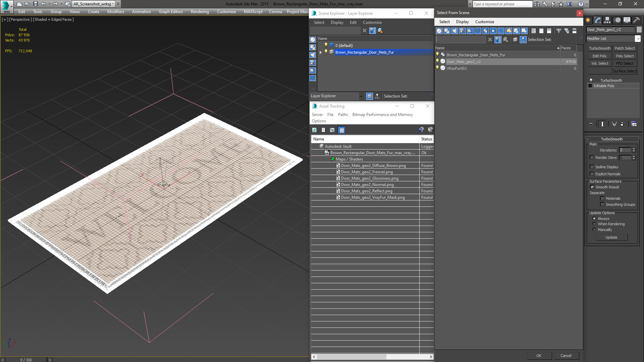Image resolution: width=644 pixels, height=362 pixels.
Task: Enable Isoline Display checkbox
Action: (x=592, y=167)
